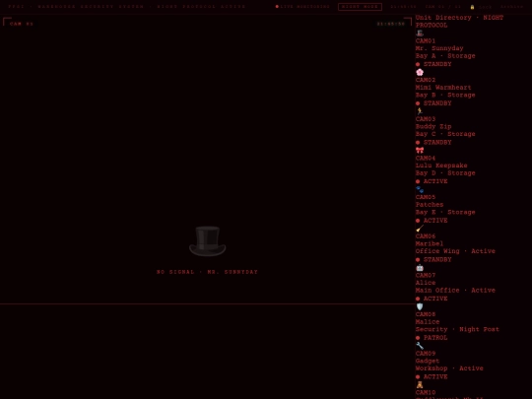Select the CAM10 entry label

point(426,392)
